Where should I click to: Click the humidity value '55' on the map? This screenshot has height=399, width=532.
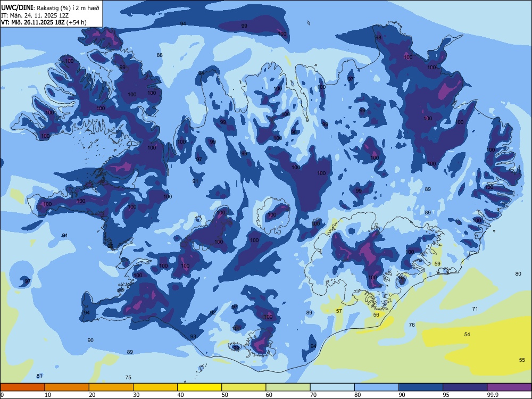(x=522, y=360)
